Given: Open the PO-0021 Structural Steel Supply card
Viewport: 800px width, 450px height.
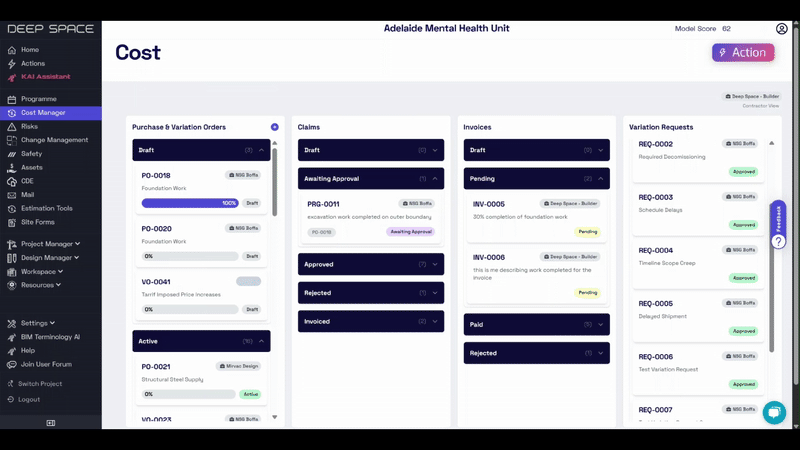Looking at the screenshot, I should point(201,380).
